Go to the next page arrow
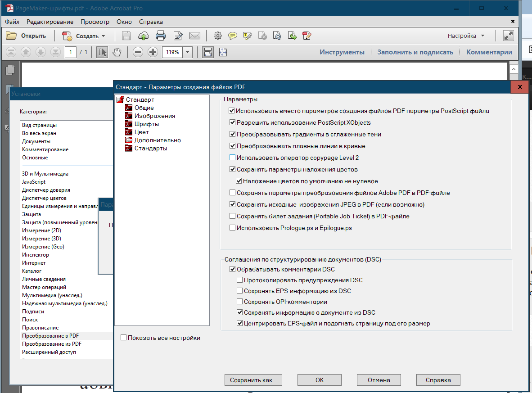Image resolution: width=532 pixels, height=393 pixels. click(41, 52)
